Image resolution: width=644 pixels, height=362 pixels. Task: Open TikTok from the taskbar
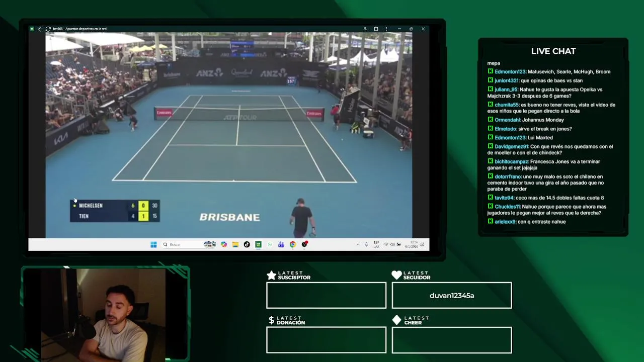tap(247, 244)
